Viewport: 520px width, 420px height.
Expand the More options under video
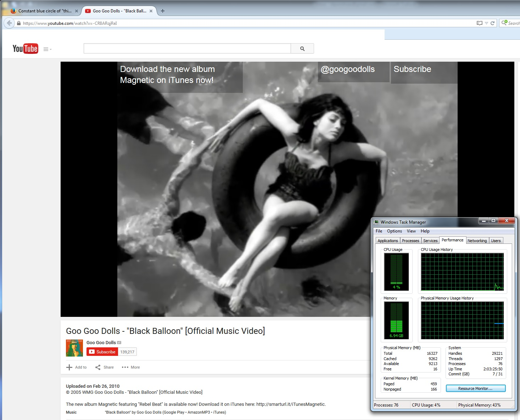(x=131, y=367)
